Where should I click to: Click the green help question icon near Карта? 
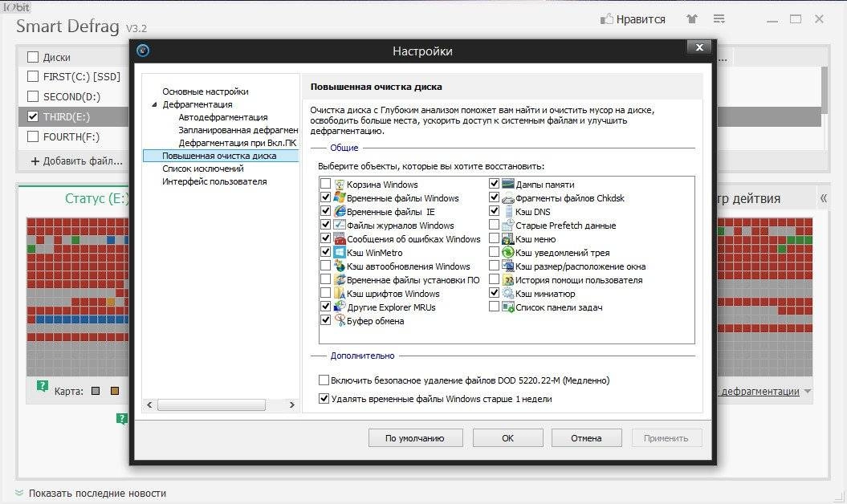(x=42, y=386)
